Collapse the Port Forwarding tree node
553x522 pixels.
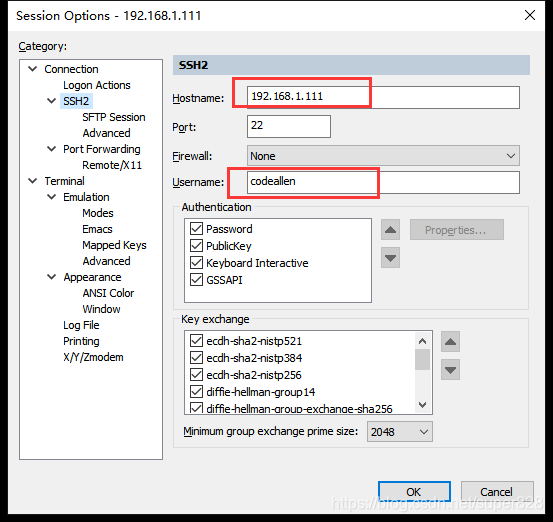click(51, 149)
